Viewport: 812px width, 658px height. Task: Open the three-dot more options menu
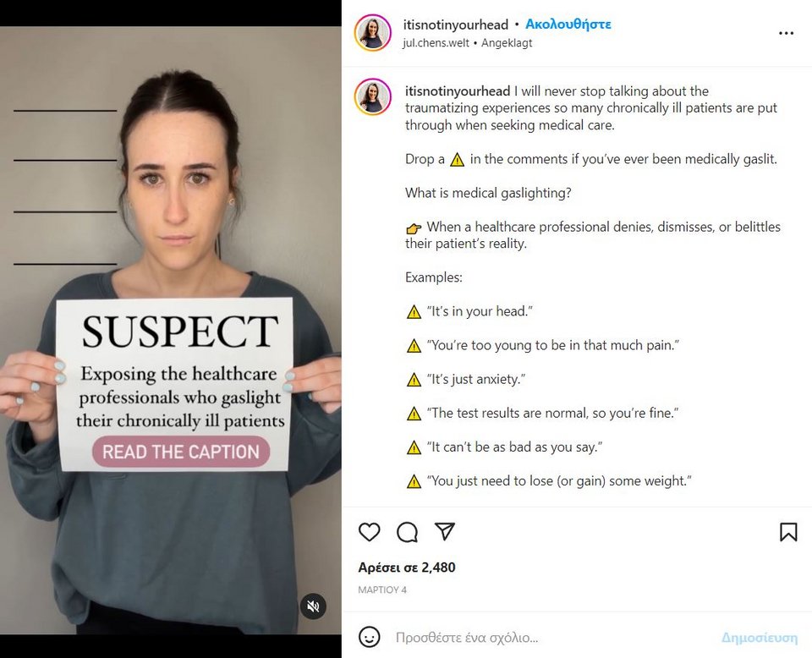click(786, 33)
